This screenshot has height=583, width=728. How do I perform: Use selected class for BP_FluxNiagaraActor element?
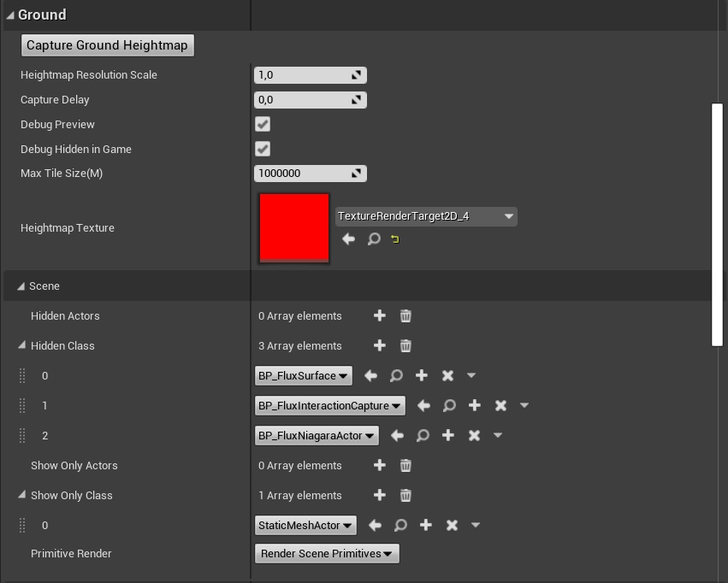(397, 435)
